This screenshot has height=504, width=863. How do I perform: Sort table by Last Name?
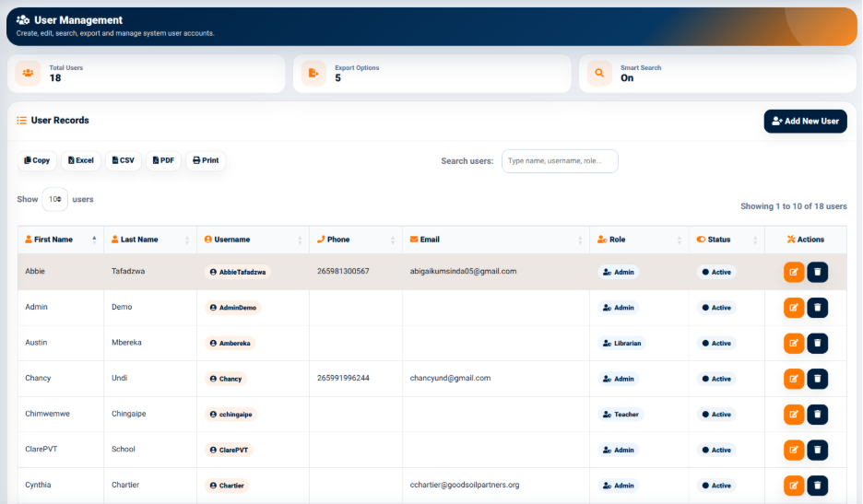click(x=150, y=240)
